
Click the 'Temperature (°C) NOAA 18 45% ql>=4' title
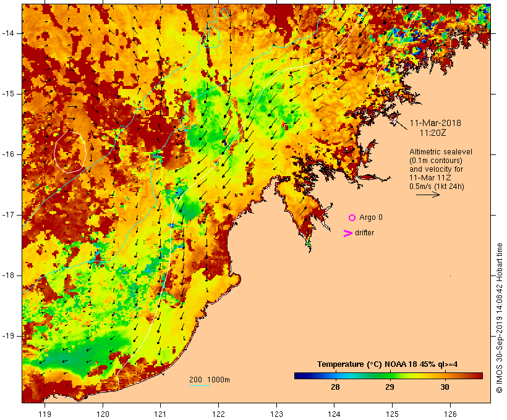(388, 364)
